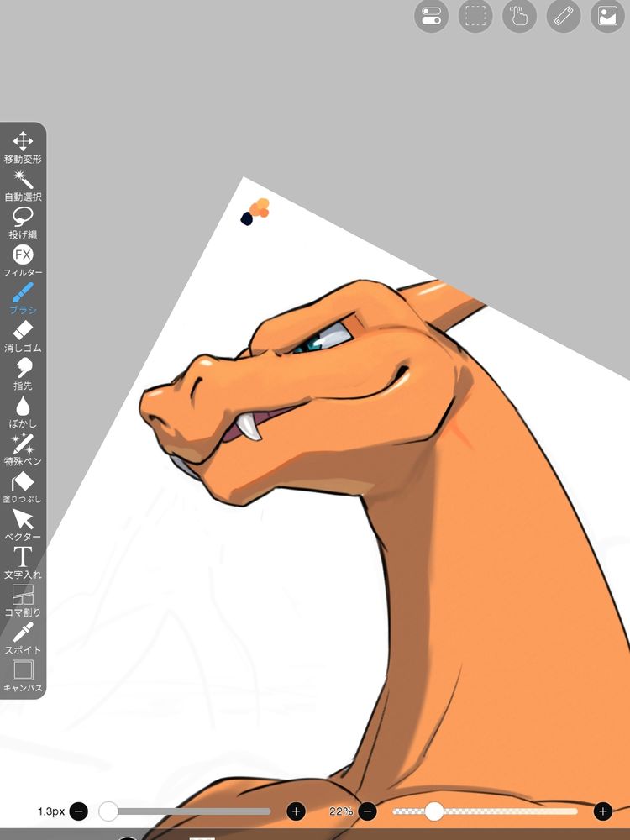Open the Canvas (キャンバス) tool
This screenshot has width=630, height=840.
tap(23, 676)
